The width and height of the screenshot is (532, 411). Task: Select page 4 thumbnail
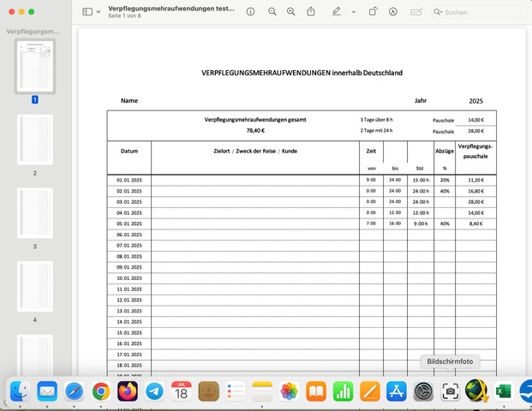[35, 287]
